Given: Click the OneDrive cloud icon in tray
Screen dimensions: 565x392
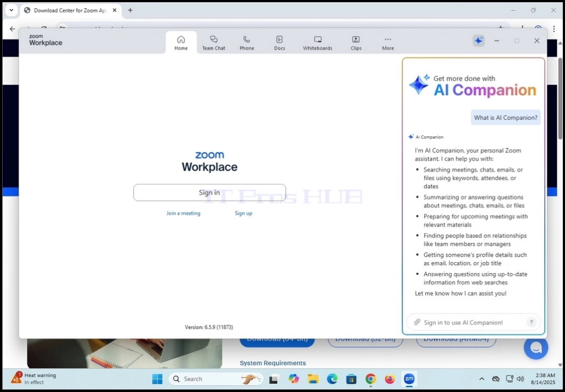Looking at the screenshot, I should [496, 379].
